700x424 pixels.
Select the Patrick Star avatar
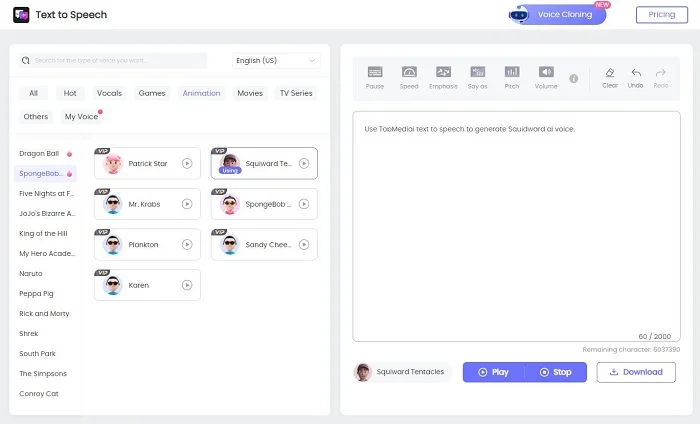(112, 164)
